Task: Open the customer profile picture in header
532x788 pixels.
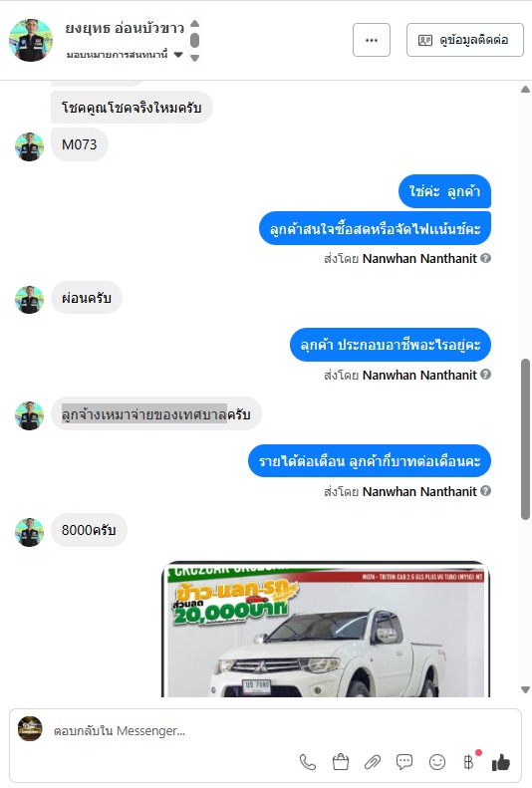Action: [x=31, y=40]
